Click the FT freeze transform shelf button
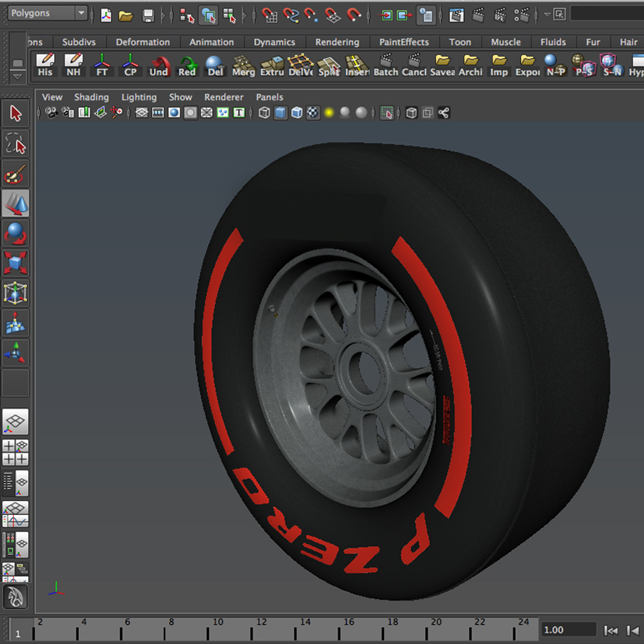Viewport: 644px width, 644px height. tap(102, 66)
